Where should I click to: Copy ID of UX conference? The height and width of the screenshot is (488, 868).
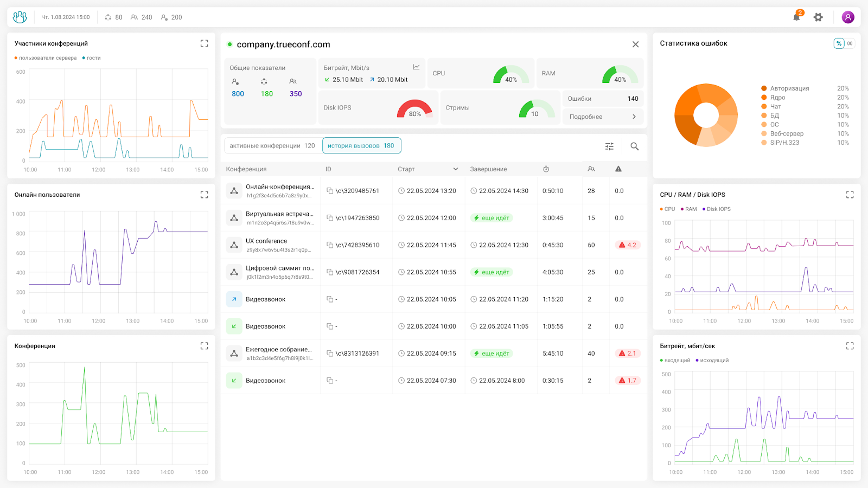tap(330, 245)
